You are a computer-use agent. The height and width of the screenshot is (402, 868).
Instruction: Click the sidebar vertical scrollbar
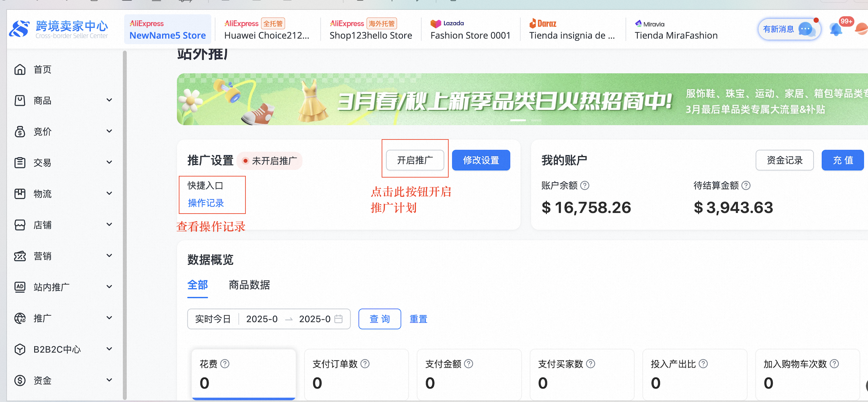click(125, 224)
